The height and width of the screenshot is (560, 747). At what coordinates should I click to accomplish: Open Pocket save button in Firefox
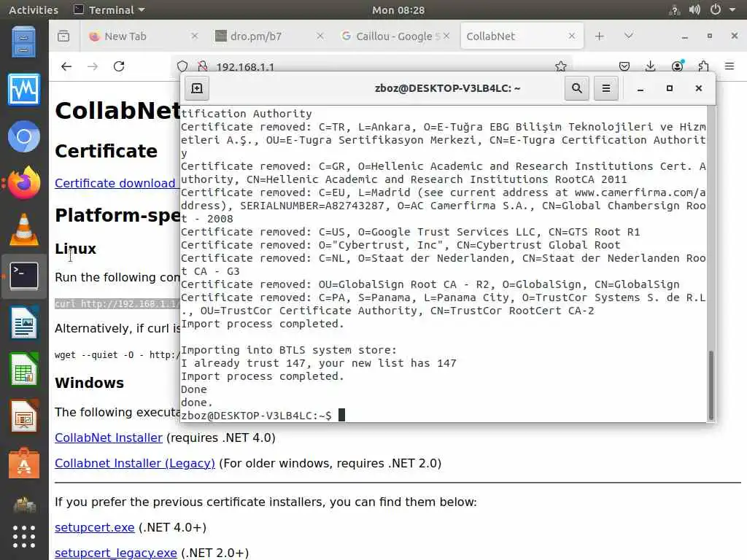point(624,66)
